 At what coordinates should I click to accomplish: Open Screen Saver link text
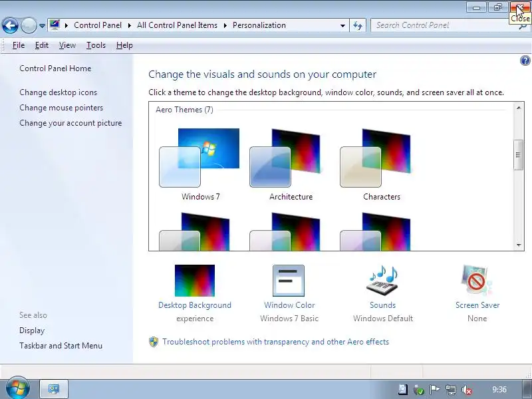pyautogui.click(x=477, y=305)
